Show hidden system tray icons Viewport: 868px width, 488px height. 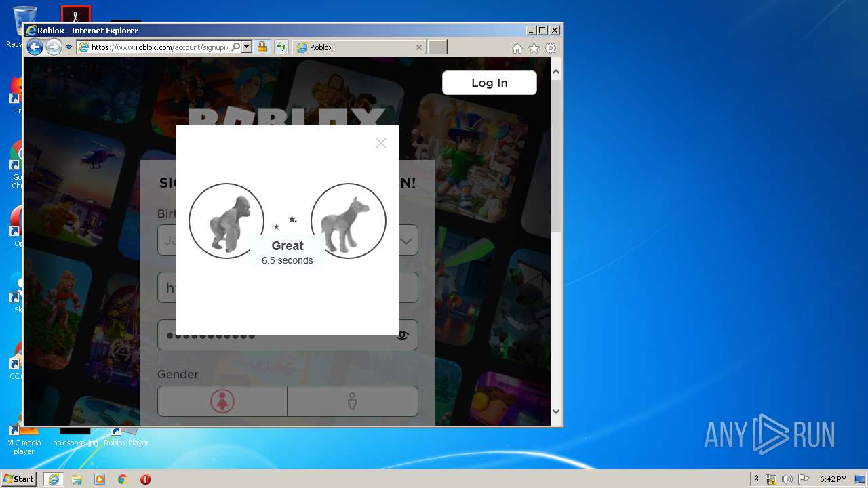[x=756, y=479]
